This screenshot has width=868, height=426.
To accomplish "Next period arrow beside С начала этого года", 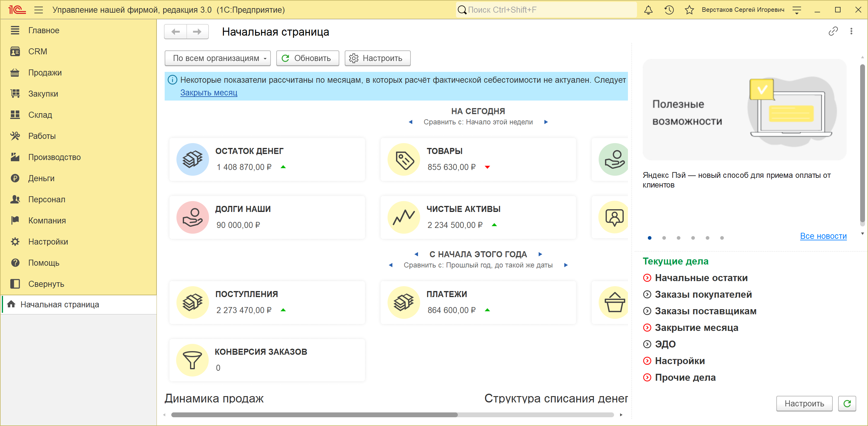I will pyautogui.click(x=540, y=254).
